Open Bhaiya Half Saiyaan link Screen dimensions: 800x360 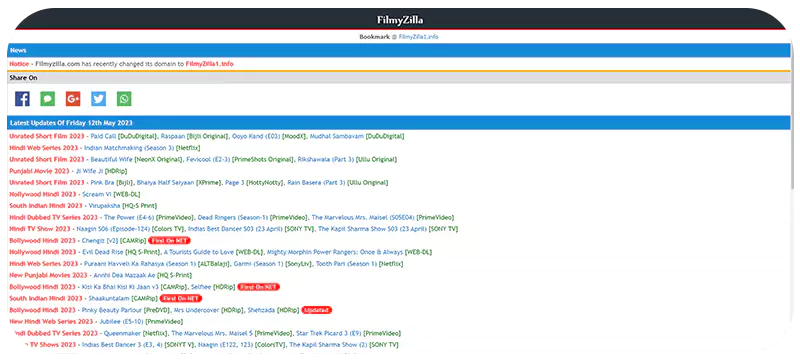165,183
